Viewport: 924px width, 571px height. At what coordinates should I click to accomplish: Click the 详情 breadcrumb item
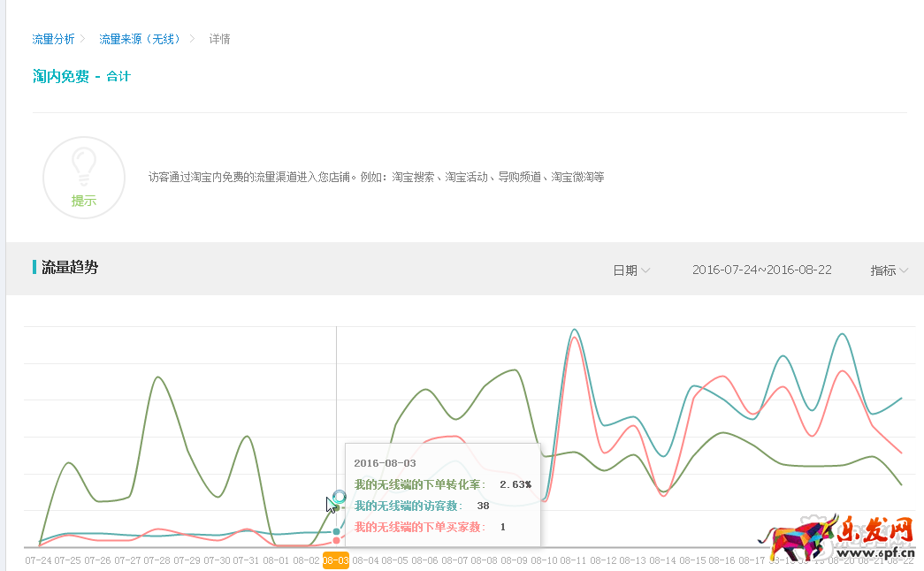(x=219, y=39)
